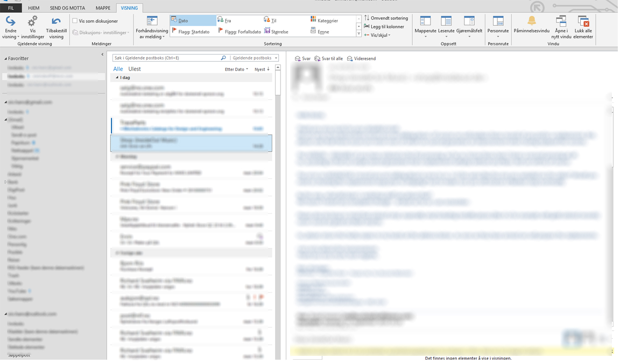Screen dimensions: 620x364
Task: Open the Vis/skjul dropdown
Action: click(x=377, y=35)
